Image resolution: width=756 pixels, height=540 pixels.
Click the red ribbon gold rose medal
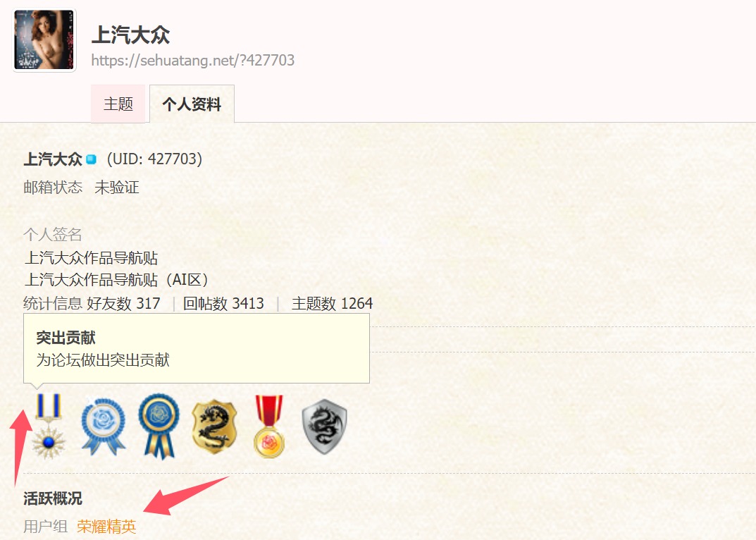(269, 426)
